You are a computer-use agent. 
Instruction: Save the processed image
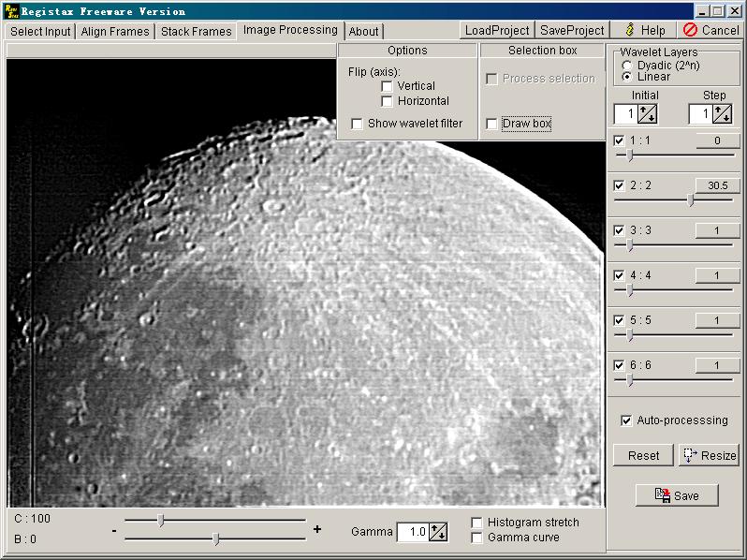677,495
